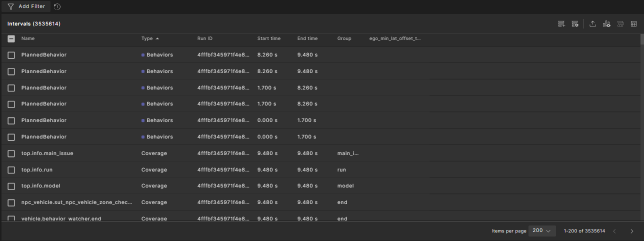Click the Add Filter button
This screenshot has width=644, height=241.
click(x=26, y=6)
